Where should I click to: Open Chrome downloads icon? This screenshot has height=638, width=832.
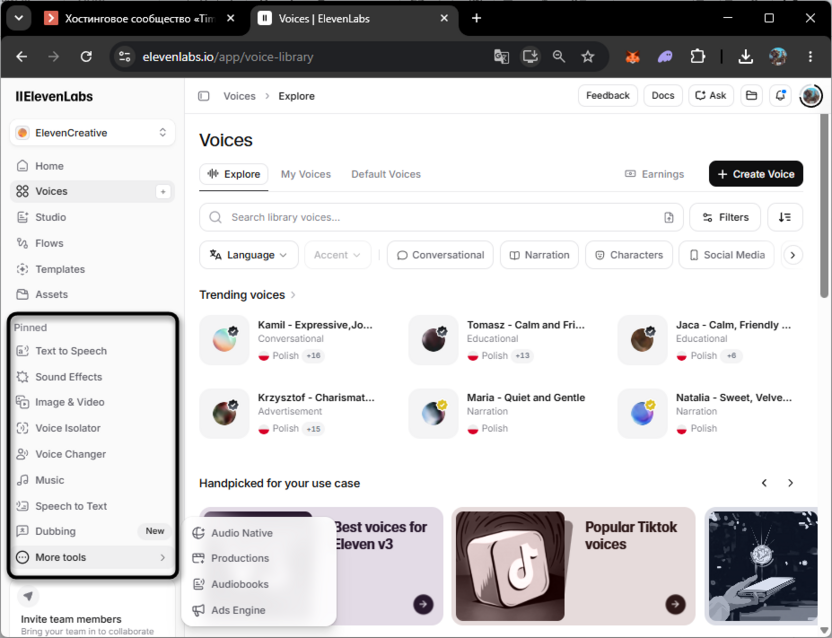pos(746,56)
